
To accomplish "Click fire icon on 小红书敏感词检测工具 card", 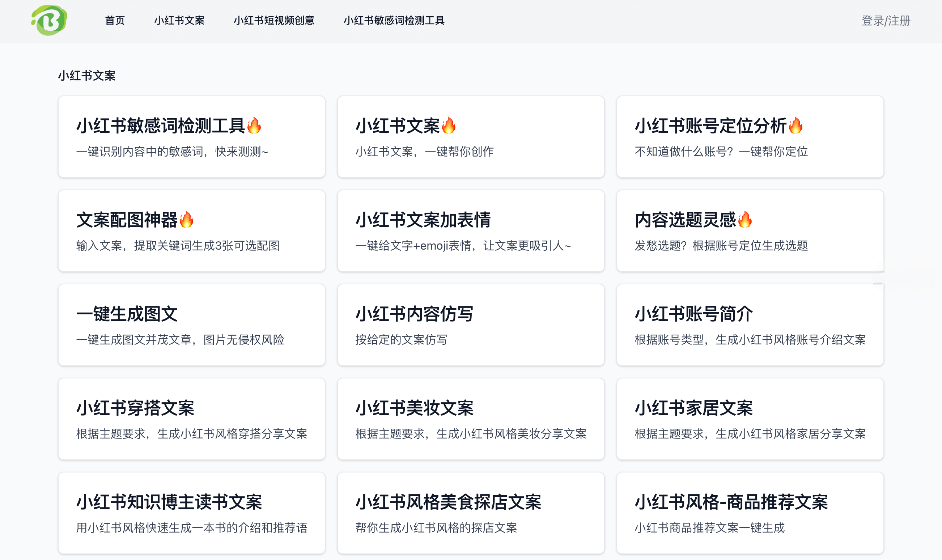I will [x=254, y=125].
